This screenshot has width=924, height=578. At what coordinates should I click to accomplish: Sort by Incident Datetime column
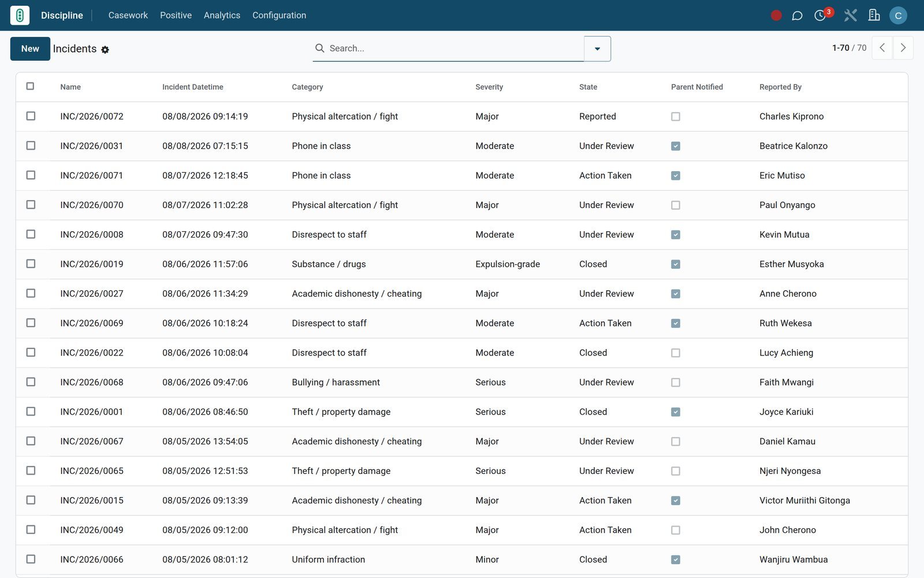(x=192, y=87)
